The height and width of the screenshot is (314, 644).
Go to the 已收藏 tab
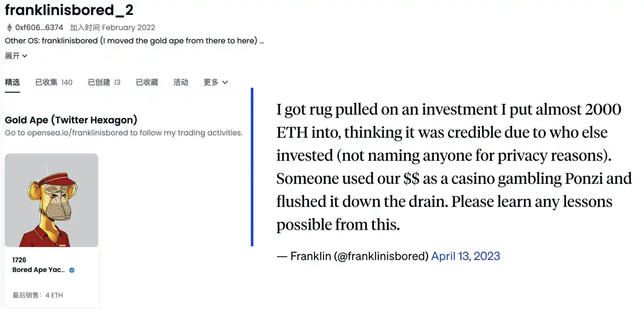146,82
